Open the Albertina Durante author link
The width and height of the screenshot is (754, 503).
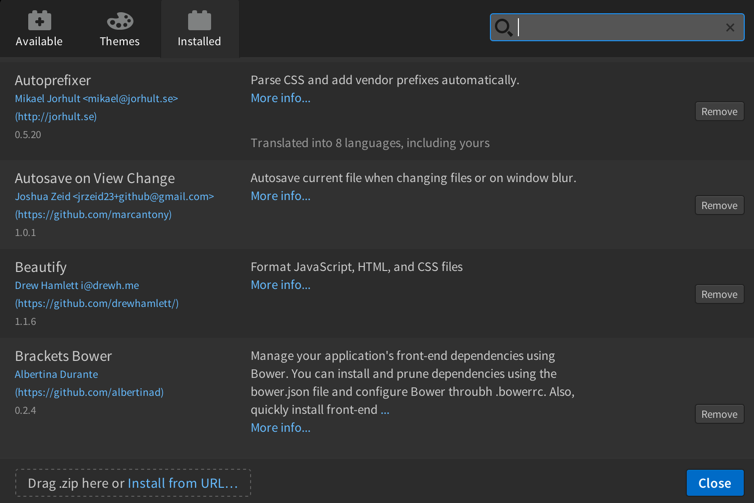[56, 375]
